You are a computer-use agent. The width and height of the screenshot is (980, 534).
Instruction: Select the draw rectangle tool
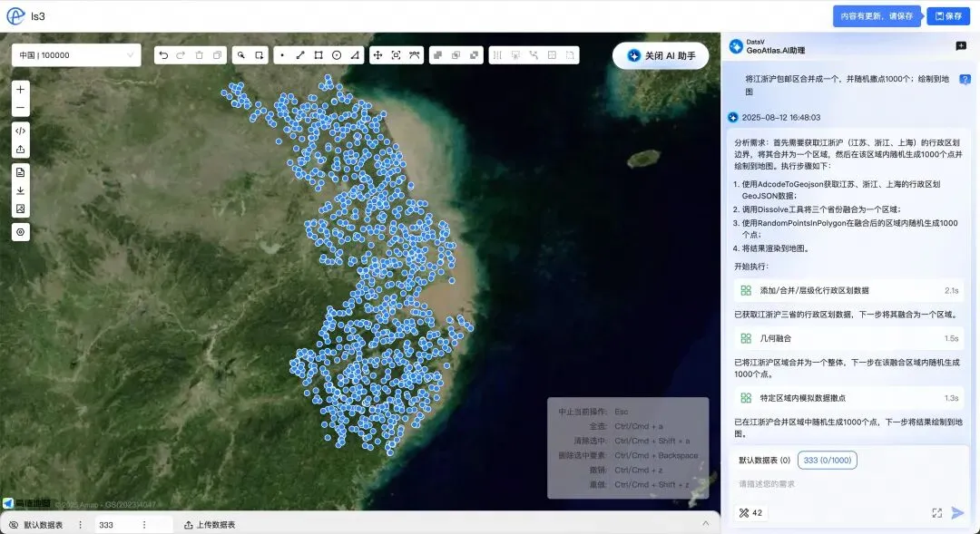pos(318,55)
